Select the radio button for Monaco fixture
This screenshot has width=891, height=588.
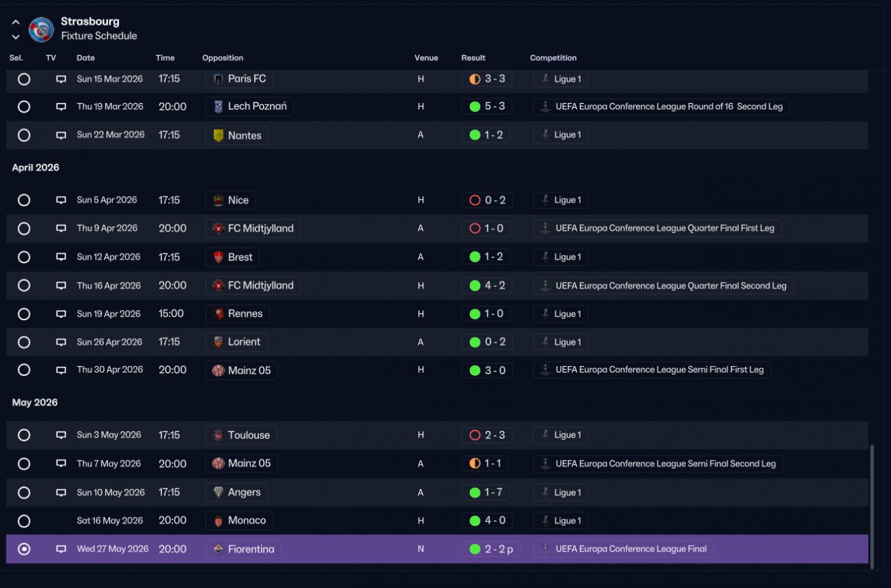[x=24, y=521]
